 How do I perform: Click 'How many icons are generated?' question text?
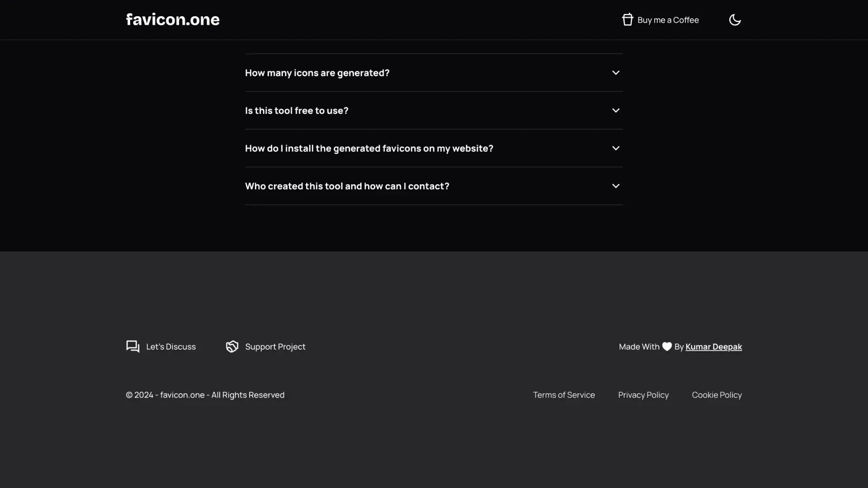click(x=317, y=73)
